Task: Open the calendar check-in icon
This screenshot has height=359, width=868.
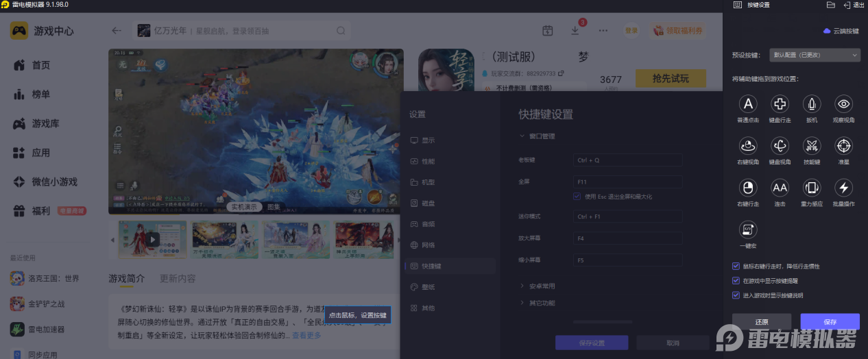Action: coord(547,31)
